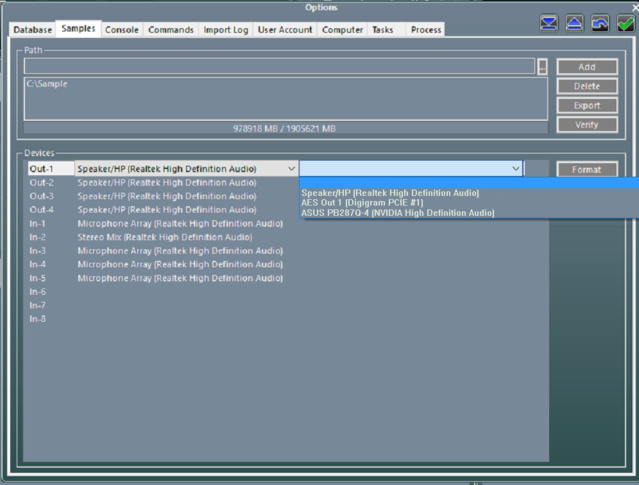Click the green checkmark apply icon
Screen dimensions: 639x485
click(626, 24)
